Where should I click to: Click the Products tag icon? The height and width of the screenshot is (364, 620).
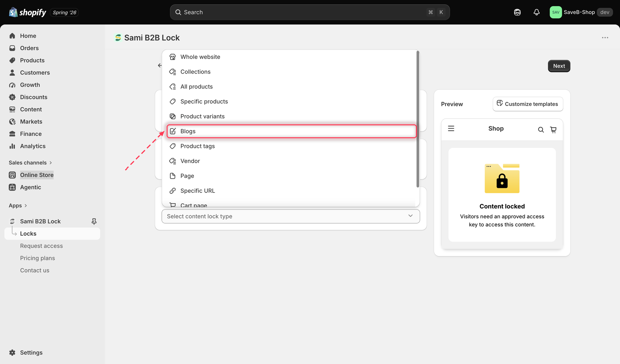click(12, 60)
